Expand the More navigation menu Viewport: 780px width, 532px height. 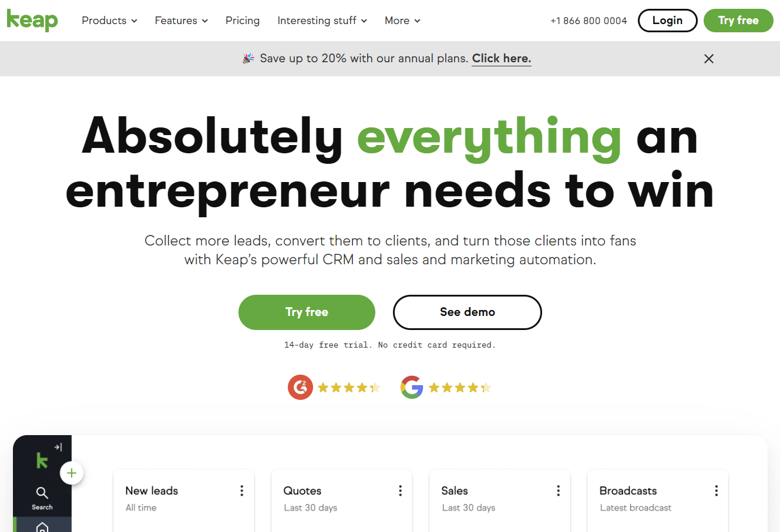tap(402, 21)
